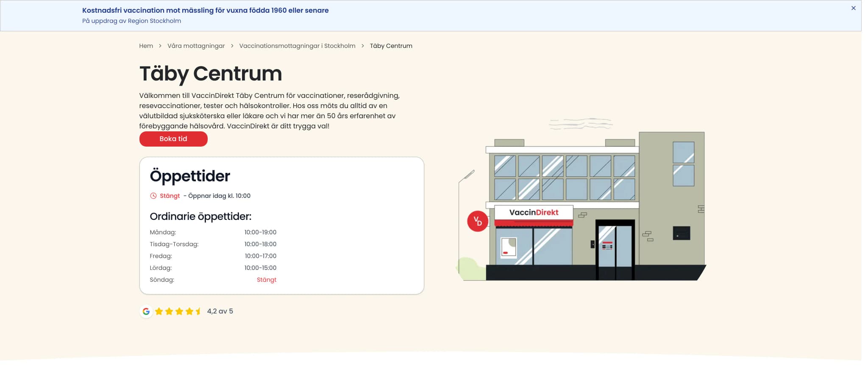This screenshot has height=372, width=868.
Task: Click the Täby Centrum breadcrumb item
Action: point(391,46)
